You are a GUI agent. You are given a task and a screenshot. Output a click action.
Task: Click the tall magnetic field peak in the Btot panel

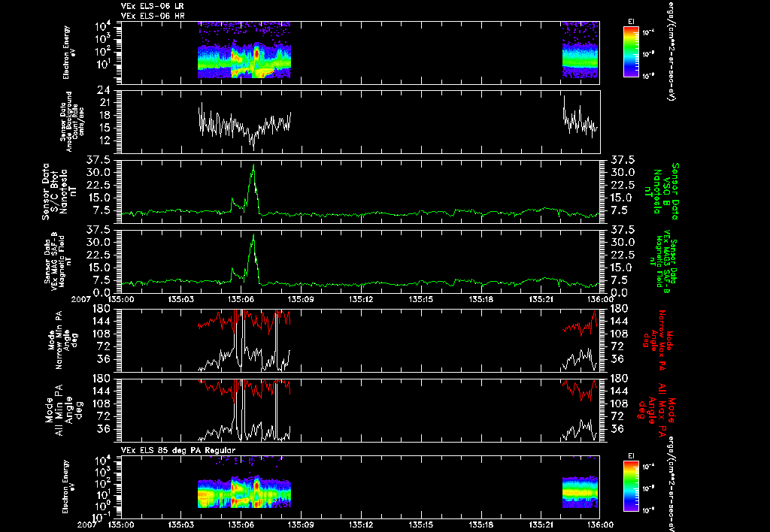click(x=253, y=189)
